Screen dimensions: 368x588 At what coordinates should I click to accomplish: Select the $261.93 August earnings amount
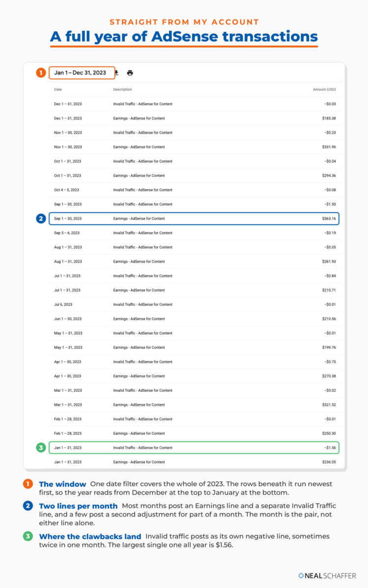pos(329,261)
